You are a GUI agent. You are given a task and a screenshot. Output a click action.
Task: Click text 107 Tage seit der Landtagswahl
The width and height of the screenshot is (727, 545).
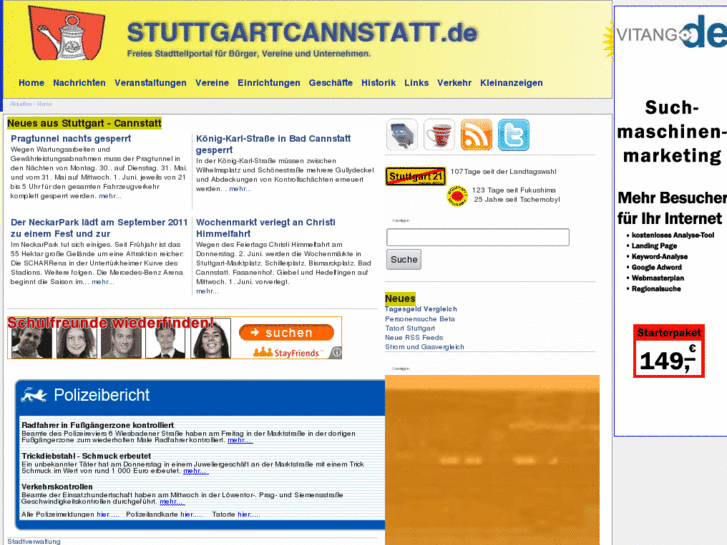[504, 172]
